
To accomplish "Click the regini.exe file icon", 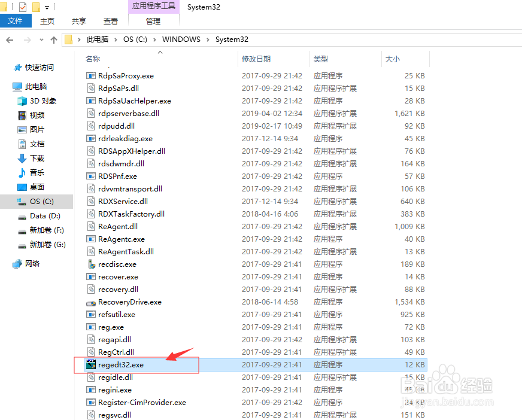I will 91,389.
